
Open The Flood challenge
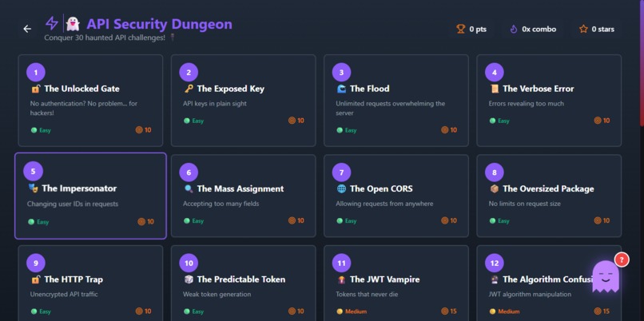[x=396, y=101]
